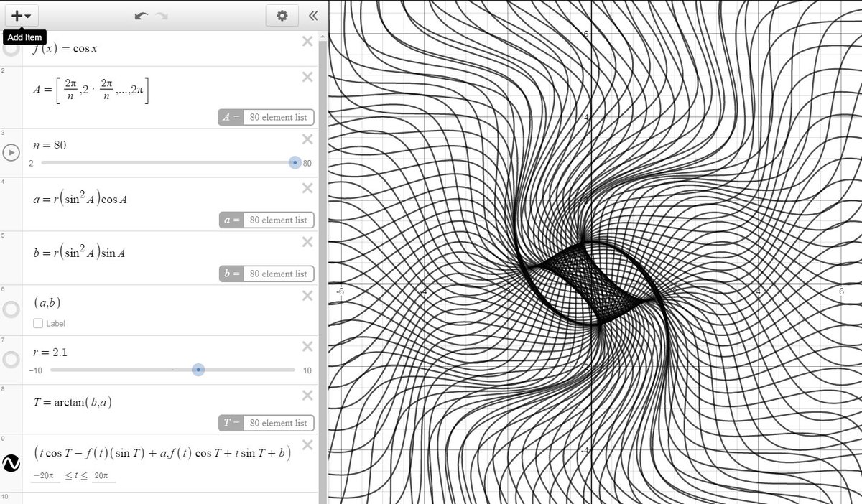Viewport: 862px width, 504px height.
Task: Toggle visibility of the parametric curve
Action: [11, 463]
